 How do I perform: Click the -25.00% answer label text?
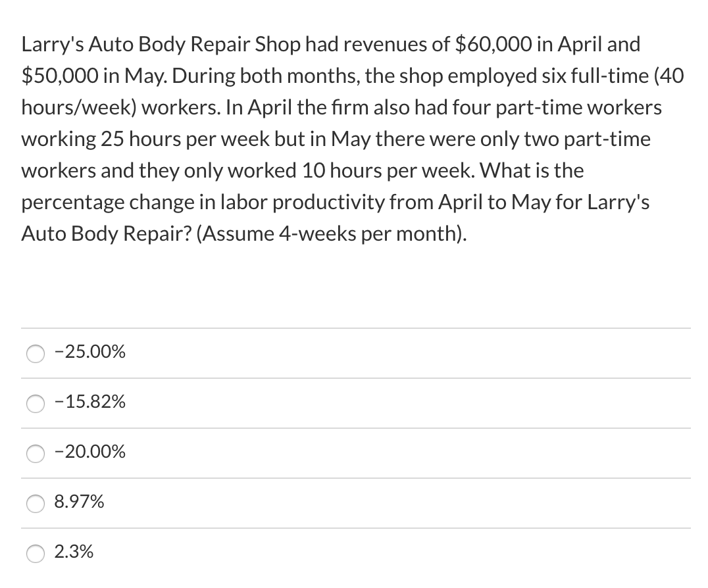point(89,352)
